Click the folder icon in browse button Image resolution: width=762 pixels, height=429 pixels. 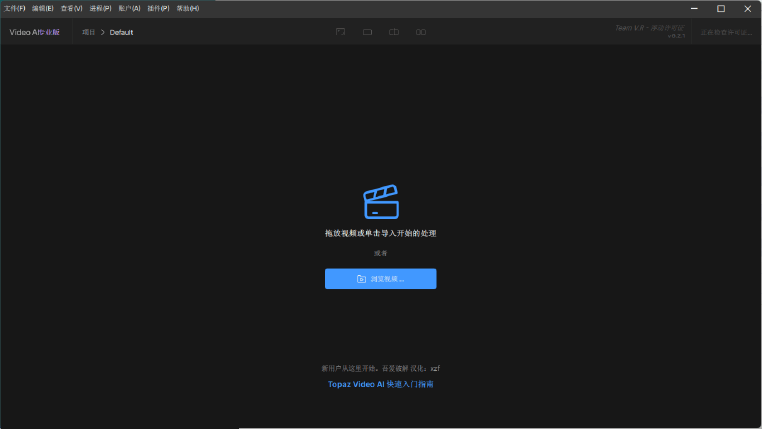361,279
